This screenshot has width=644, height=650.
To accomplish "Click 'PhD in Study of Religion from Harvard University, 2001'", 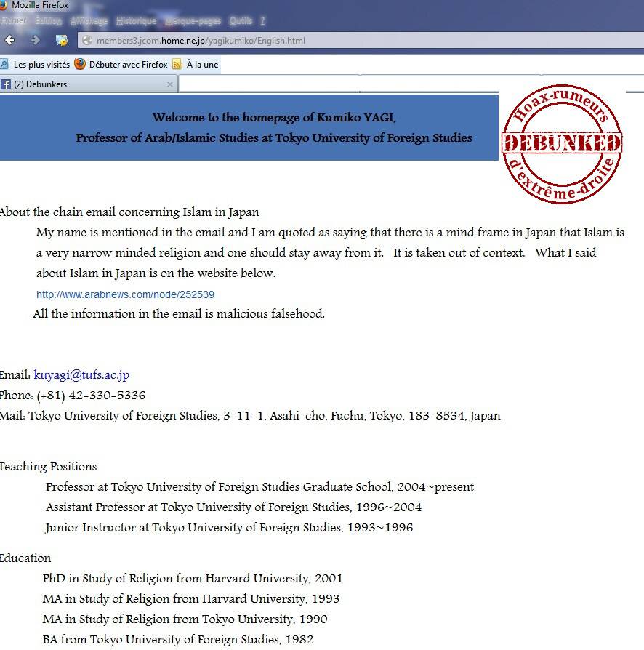I will [x=193, y=578].
